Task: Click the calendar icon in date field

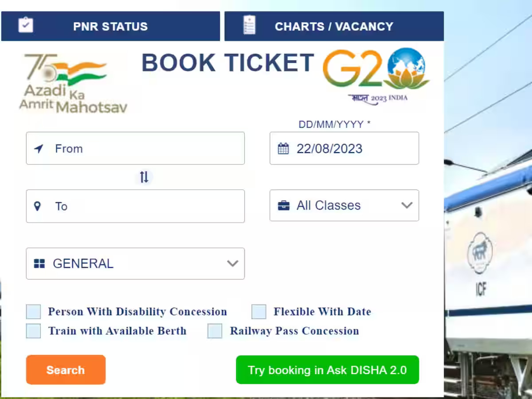Action: pyautogui.click(x=283, y=149)
